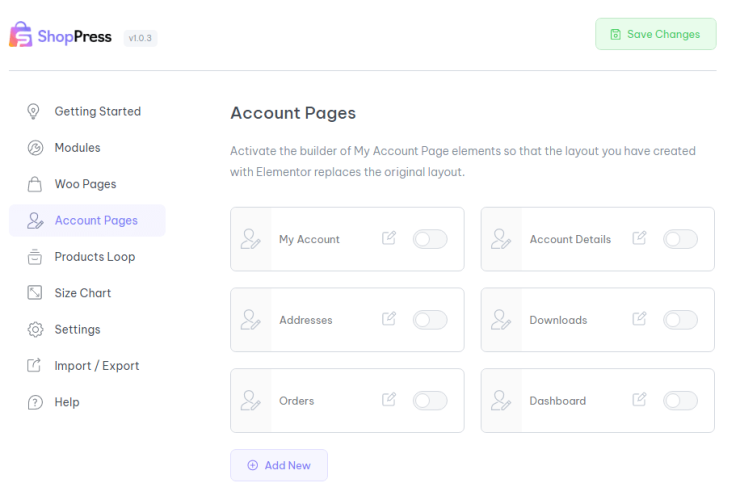Click the v1.0.3 version badge

pyautogui.click(x=140, y=38)
